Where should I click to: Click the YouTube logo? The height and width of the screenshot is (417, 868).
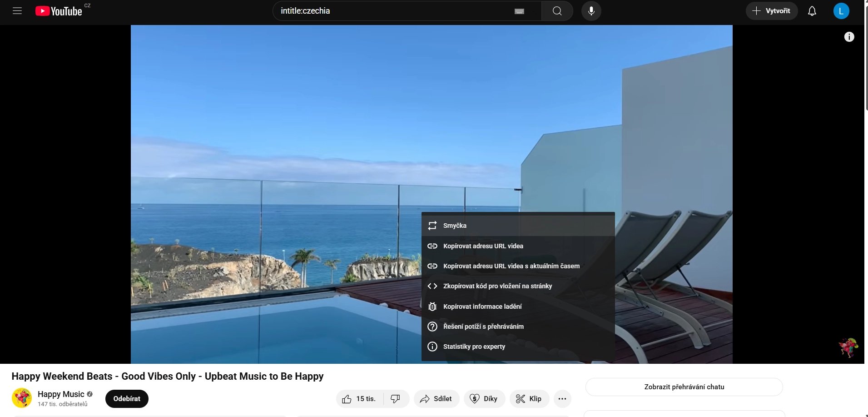point(59,10)
